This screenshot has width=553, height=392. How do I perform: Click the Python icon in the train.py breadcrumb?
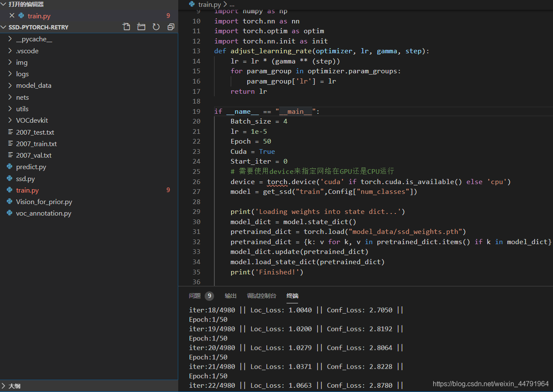(193, 4)
